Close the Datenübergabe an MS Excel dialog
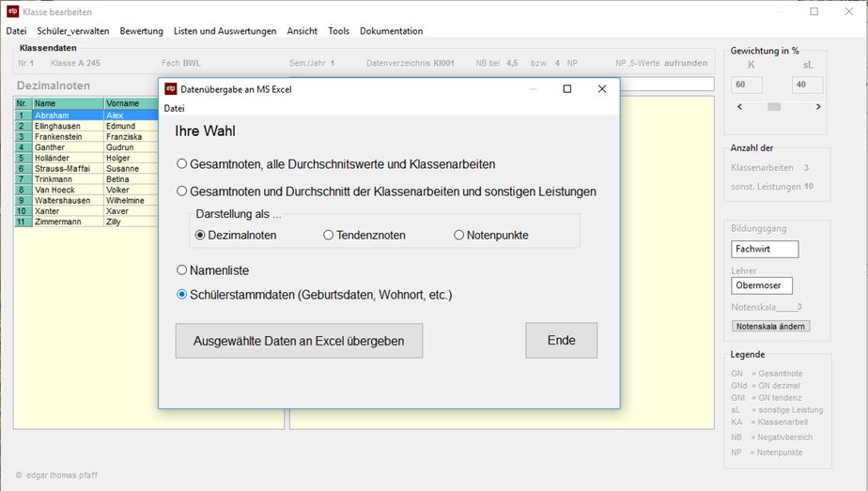Image resolution: width=868 pixels, height=491 pixels. pyautogui.click(x=602, y=89)
